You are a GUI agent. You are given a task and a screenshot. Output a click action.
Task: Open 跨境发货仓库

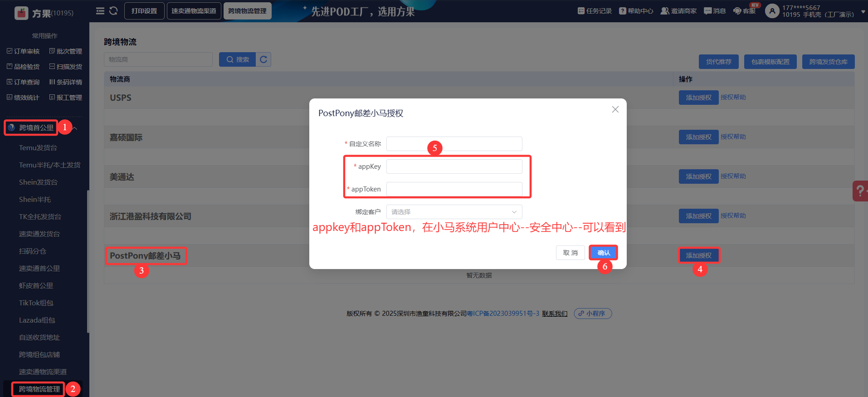click(829, 62)
